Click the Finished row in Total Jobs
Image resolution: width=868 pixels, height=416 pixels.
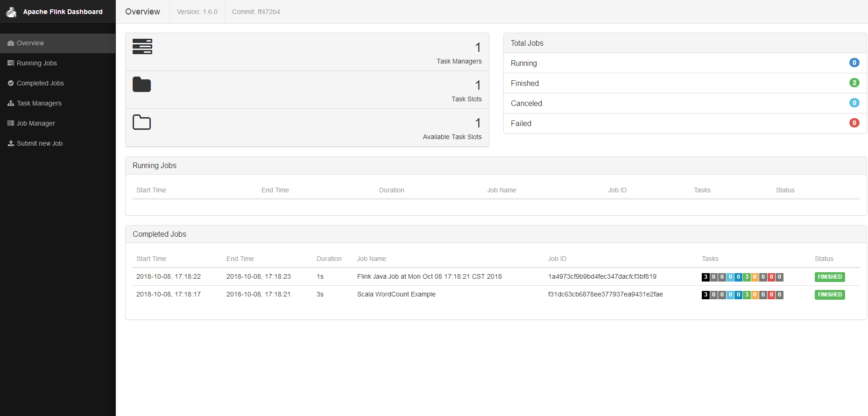[685, 83]
